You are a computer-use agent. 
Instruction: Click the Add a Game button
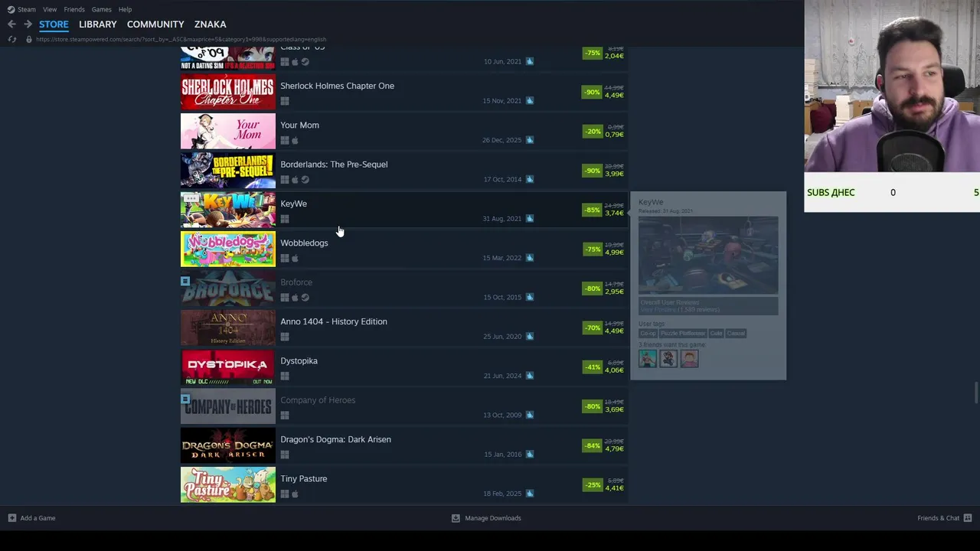click(31, 518)
